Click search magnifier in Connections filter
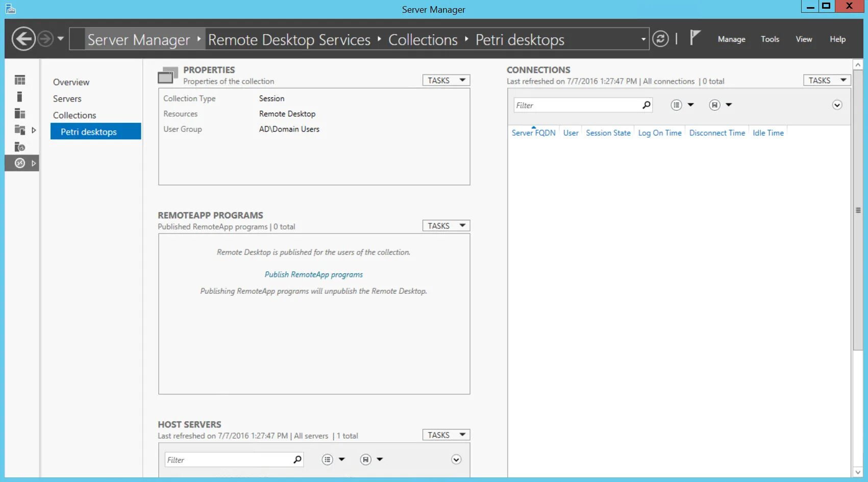Image resolution: width=868 pixels, height=482 pixels. [646, 105]
